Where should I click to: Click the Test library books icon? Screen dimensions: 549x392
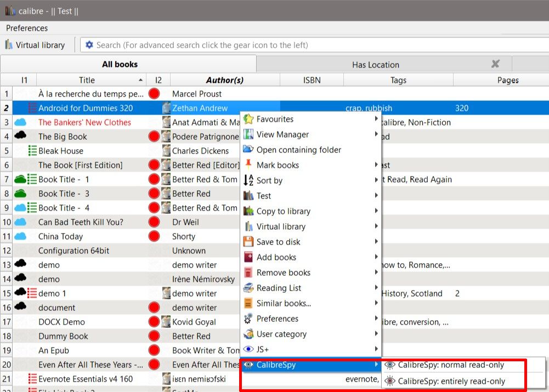[x=248, y=196]
